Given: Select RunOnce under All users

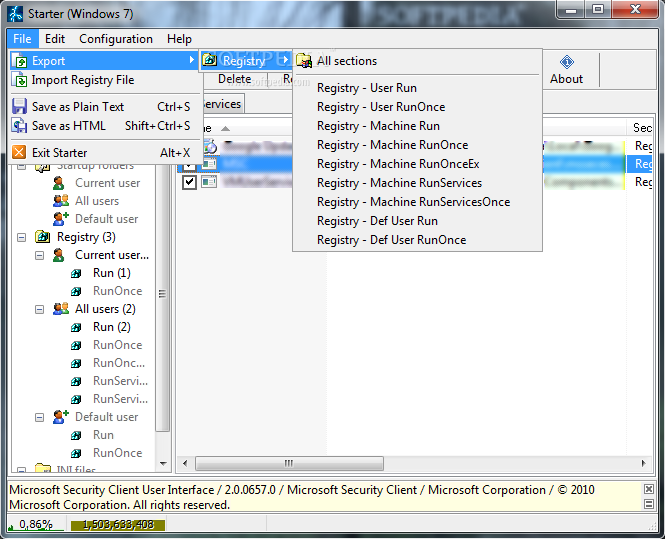Looking at the screenshot, I should click(117, 345).
